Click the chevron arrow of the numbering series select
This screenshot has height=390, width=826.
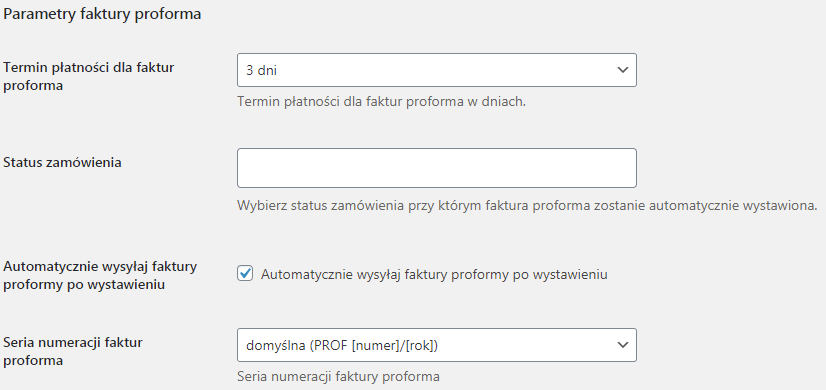tap(623, 345)
